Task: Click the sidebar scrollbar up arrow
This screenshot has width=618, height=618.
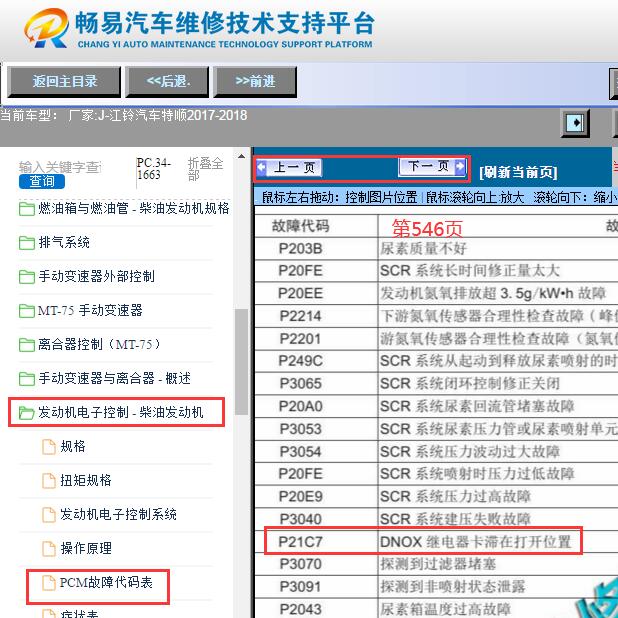Action: [241, 156]
